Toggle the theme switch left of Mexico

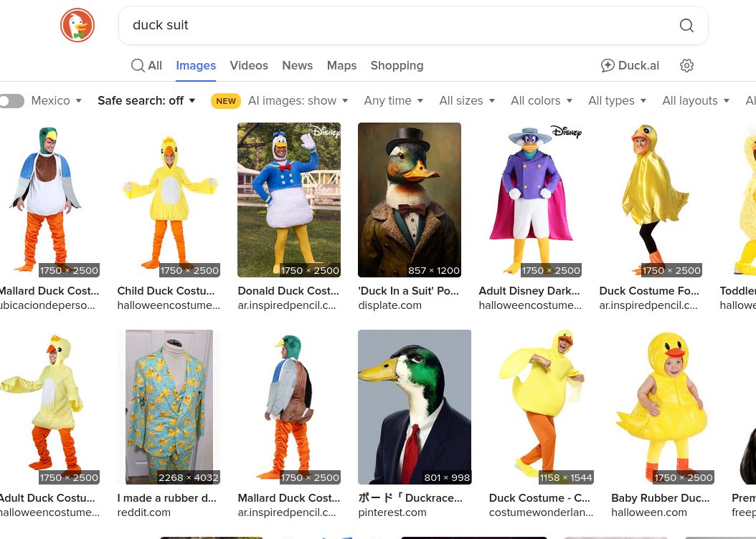pos(11,101)
